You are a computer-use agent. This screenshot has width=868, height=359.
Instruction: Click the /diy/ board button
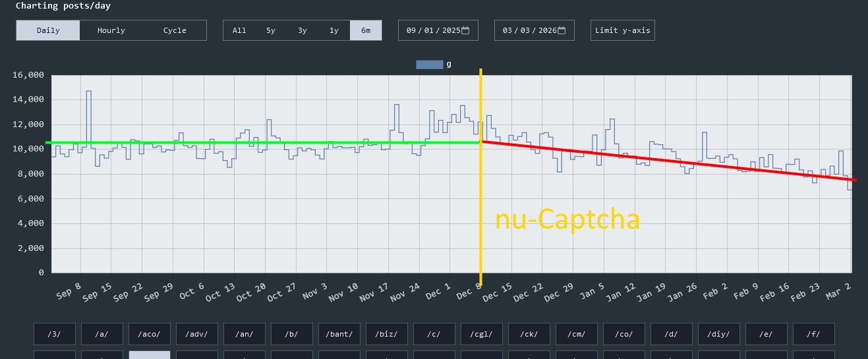pyautogui.click(x=719, y=334)
